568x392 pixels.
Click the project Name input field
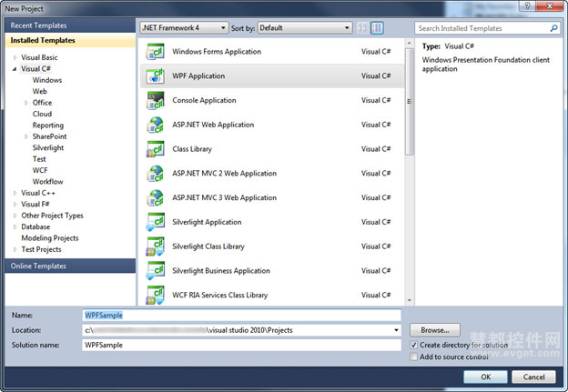(241, 316)
